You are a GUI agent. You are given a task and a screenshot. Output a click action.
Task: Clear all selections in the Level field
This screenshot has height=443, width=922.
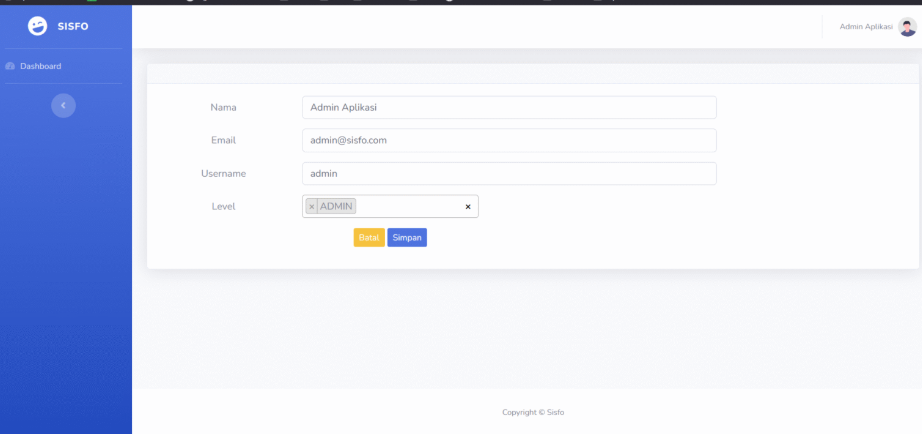(468, 207)
